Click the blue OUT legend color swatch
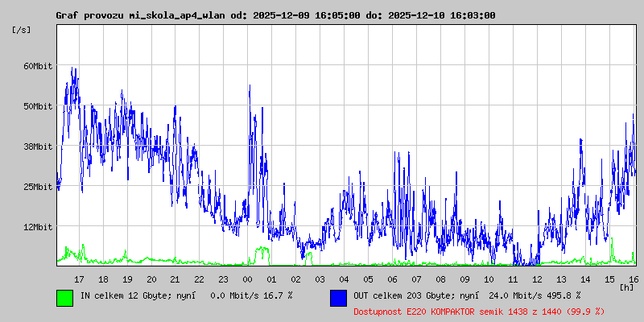The width and height of the screenshot is (644, 322). [x=338, y=298]
